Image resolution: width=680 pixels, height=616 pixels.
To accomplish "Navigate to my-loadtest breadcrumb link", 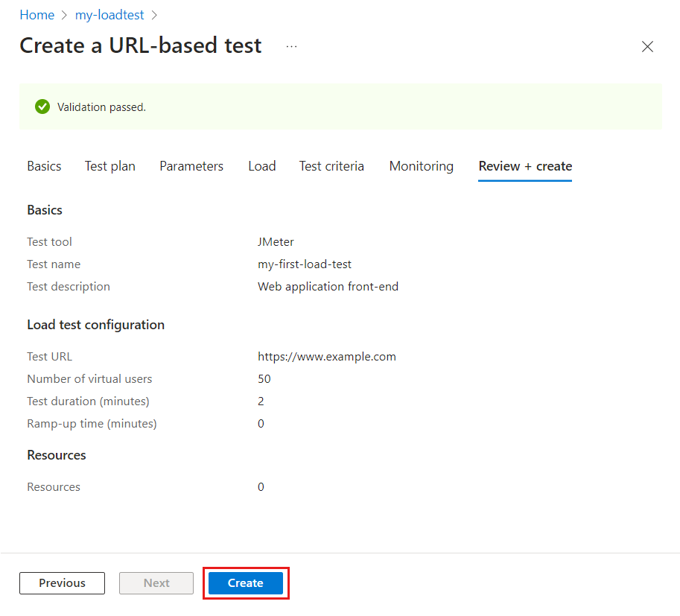I will tap(109, 15).
